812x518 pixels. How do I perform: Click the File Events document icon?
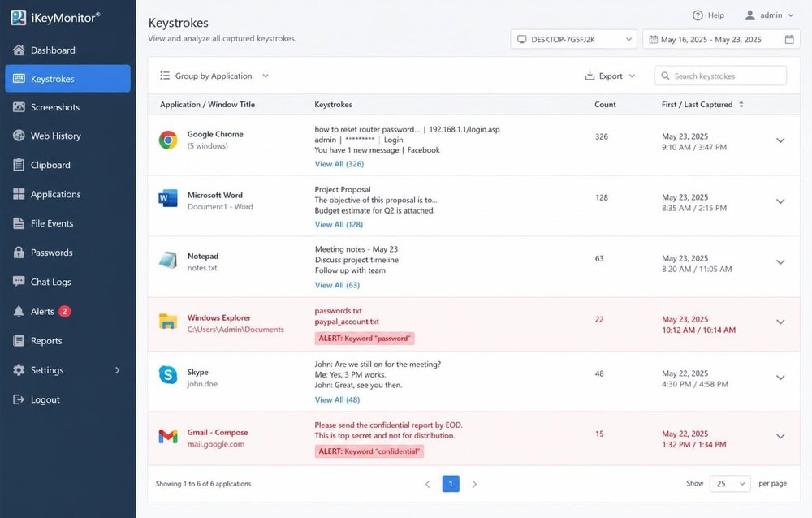pos(19,223)
